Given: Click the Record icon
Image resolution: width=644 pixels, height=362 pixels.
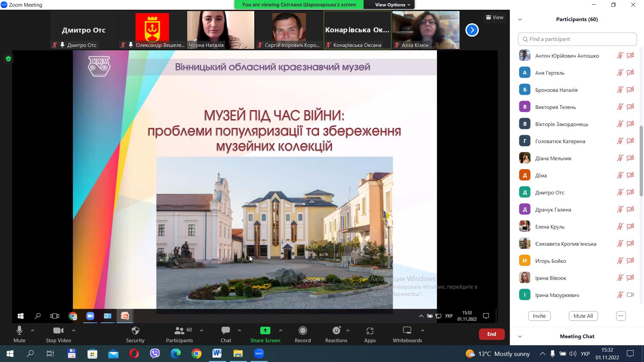Looking at the screenshot, I should pos(303,331).
